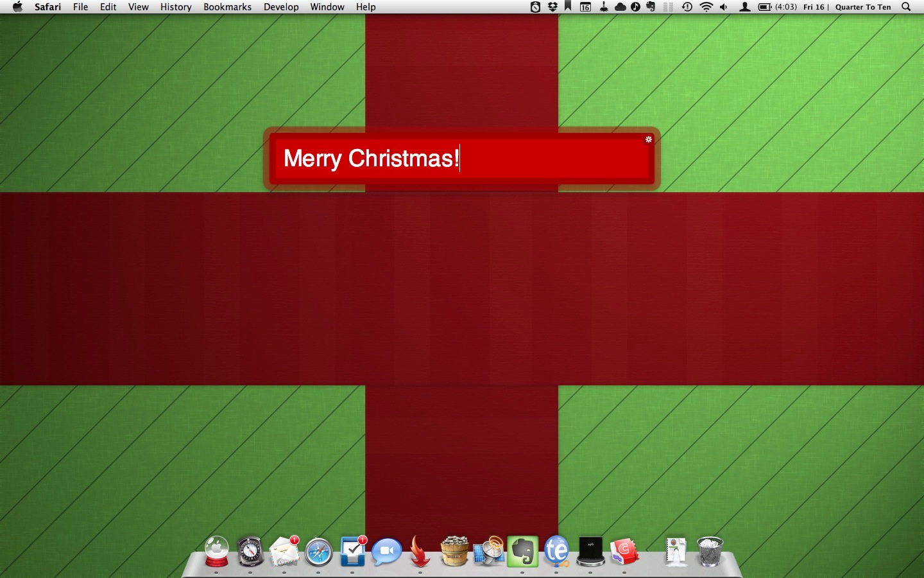Image resolution: width=924 pixels, height=578 pixels.
Task: Open the Window menu
Action: coord(327,7)
